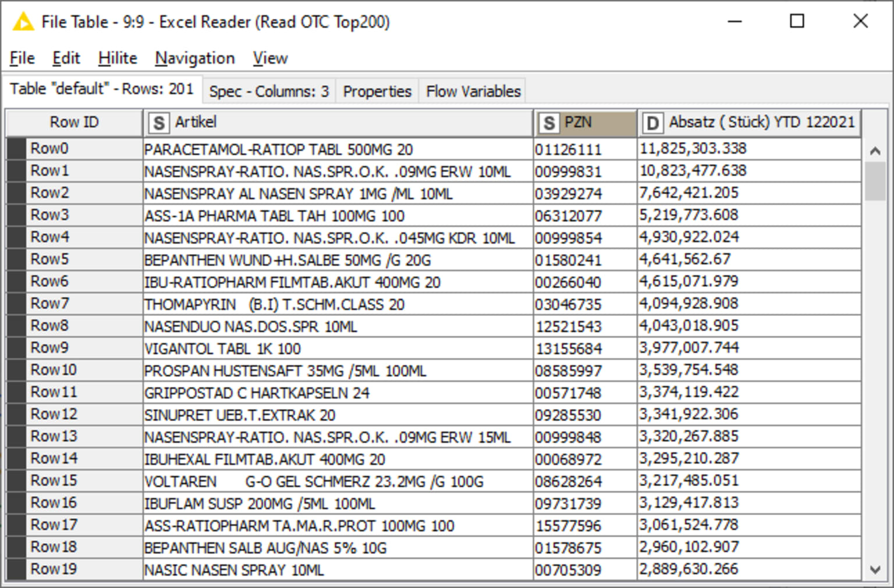Click cell ASS-1A PHARMA TABL TAH 100MG 100
This screenshot has height=588, width=894.
pos(338,215)
